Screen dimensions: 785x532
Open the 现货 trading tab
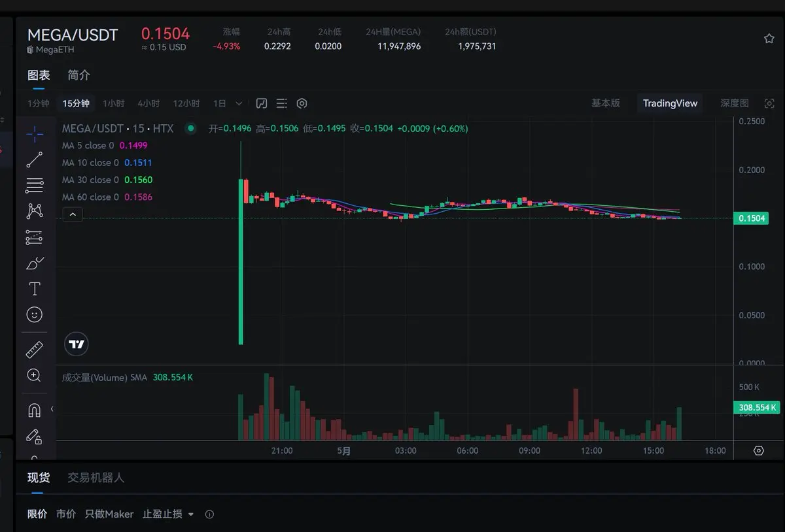[x=39, y=478]
